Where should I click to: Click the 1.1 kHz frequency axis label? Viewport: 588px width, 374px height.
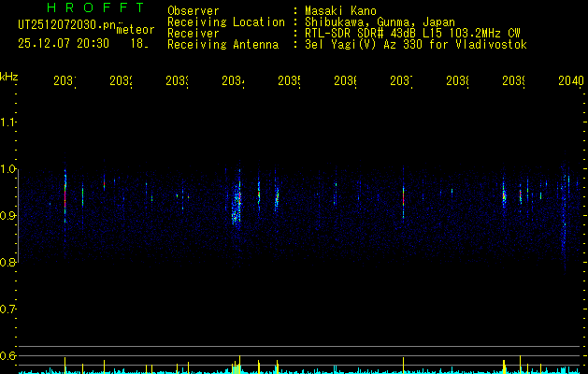[x=7, y=122]
